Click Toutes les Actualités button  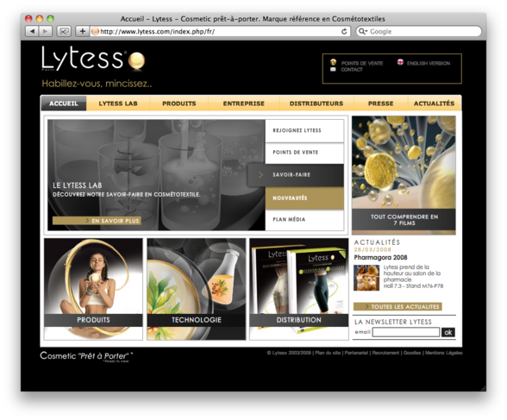pos(397,306)
